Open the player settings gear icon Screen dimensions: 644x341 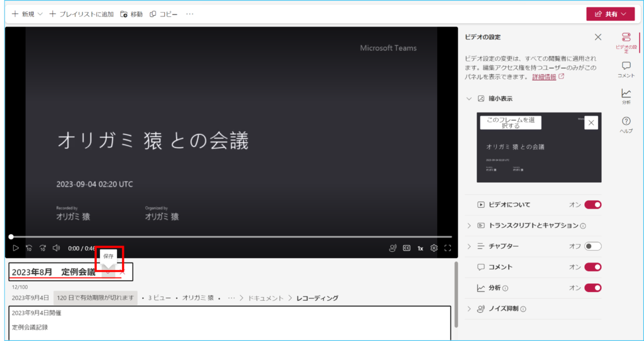tap(434, 248)
